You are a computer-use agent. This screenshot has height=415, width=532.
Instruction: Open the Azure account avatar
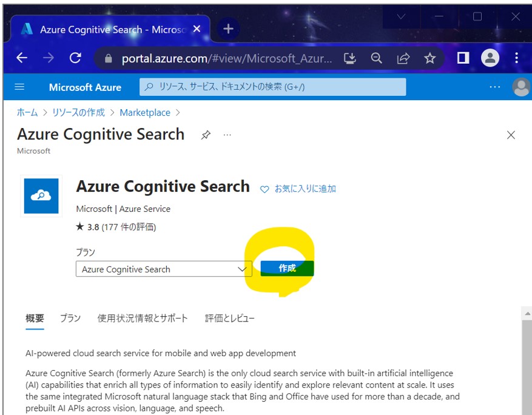(521, 87)
